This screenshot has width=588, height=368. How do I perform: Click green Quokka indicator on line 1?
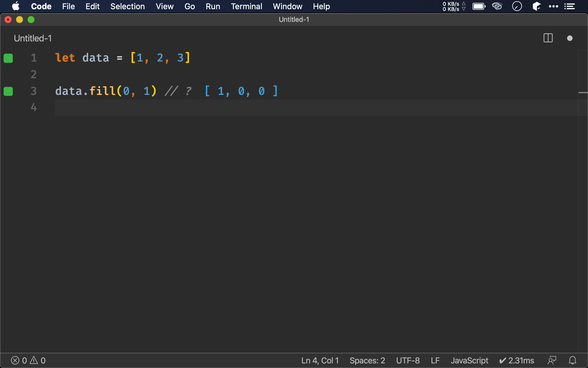coord(8,58)
